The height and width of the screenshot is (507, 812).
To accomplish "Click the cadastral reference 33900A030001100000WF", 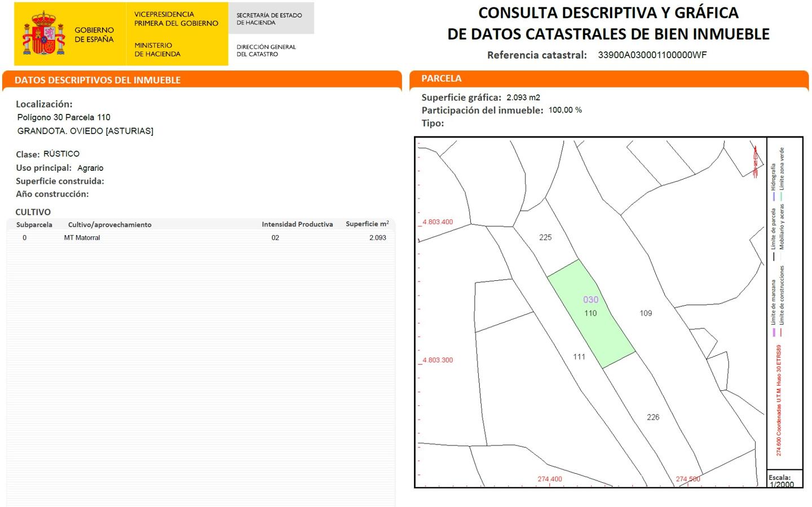I will (x=652, y=55).
